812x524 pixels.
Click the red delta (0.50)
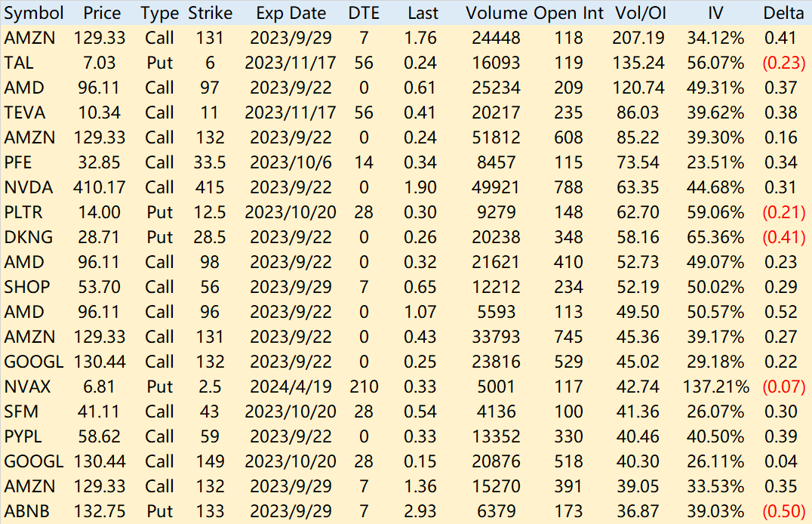coord(783,511)
